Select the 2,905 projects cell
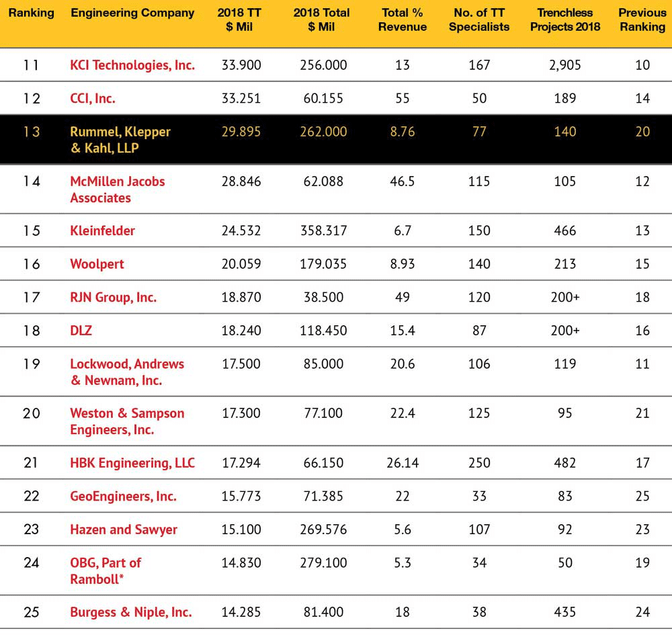Viewport: 672px width, 639px height. [x=565, y=65]
